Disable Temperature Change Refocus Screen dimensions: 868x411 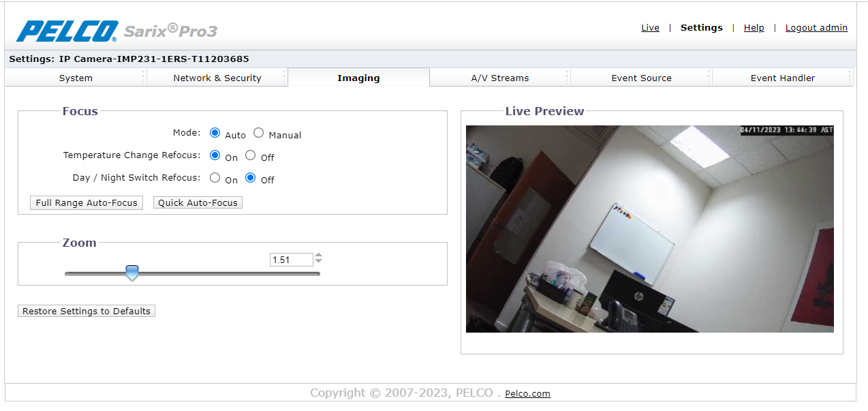pos(250,155)
